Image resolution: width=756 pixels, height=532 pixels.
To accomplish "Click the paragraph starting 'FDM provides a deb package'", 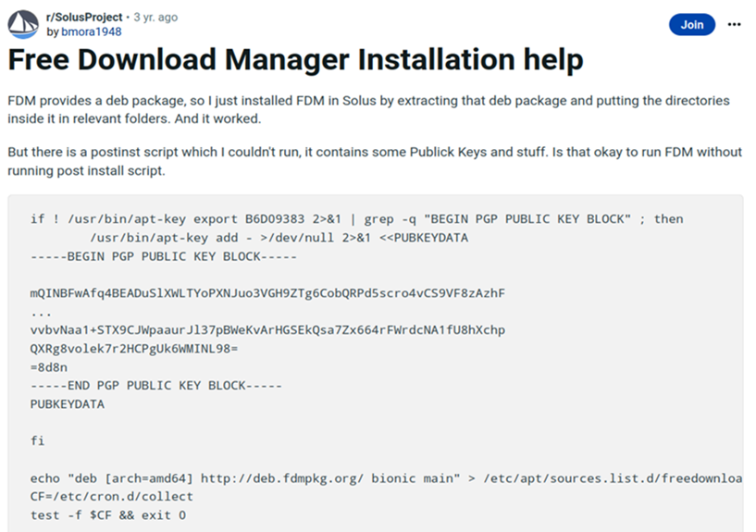I will pos(368,108).
